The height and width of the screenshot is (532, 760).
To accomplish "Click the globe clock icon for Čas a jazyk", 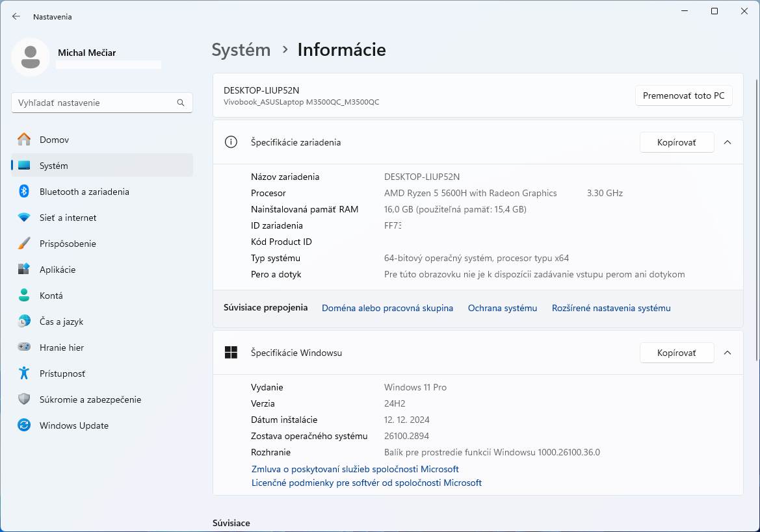I will [x=24, y=321].
